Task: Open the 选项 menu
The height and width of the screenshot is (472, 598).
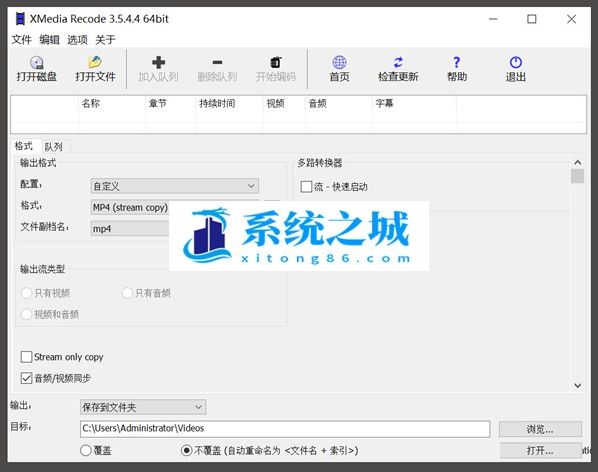Action: [77, 39]
